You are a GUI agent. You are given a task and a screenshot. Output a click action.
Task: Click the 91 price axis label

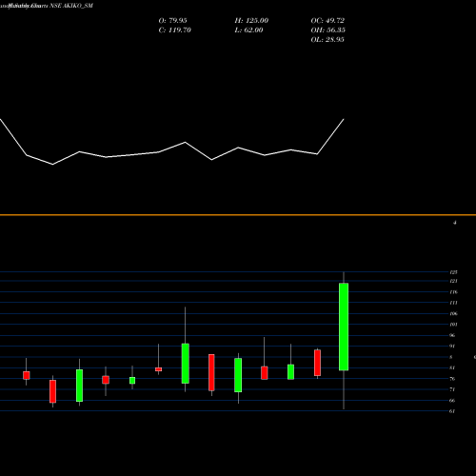pyautogui.click(x=452, y=347)
